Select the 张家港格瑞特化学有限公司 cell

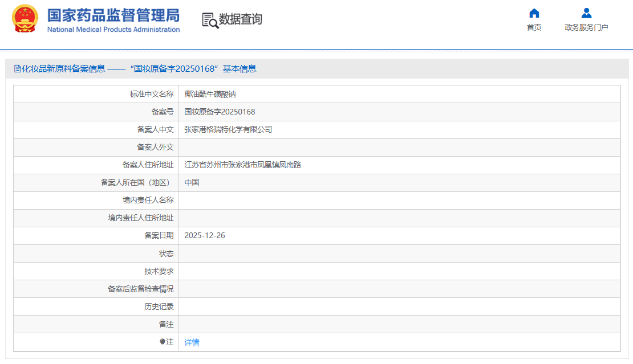click(227, 129)
